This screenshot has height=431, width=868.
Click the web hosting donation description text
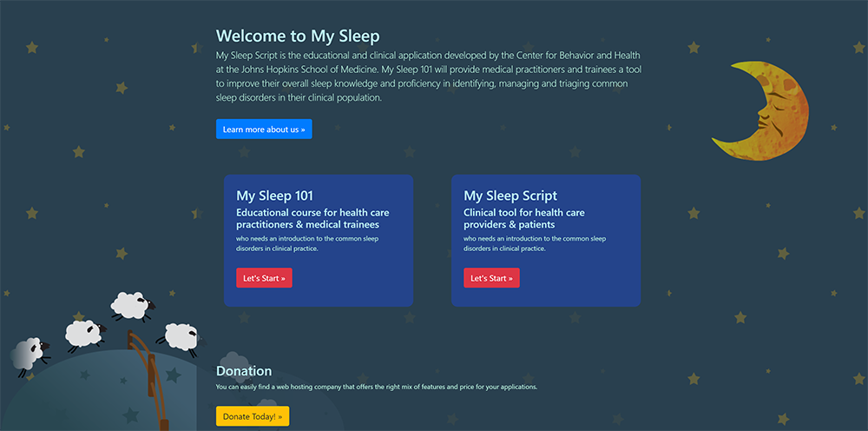click(377, 387)
